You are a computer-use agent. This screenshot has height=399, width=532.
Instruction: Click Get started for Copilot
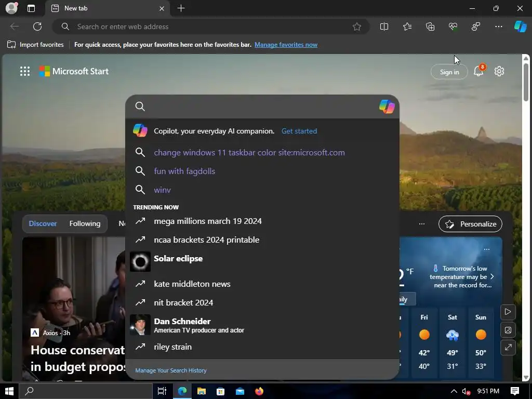299,131
